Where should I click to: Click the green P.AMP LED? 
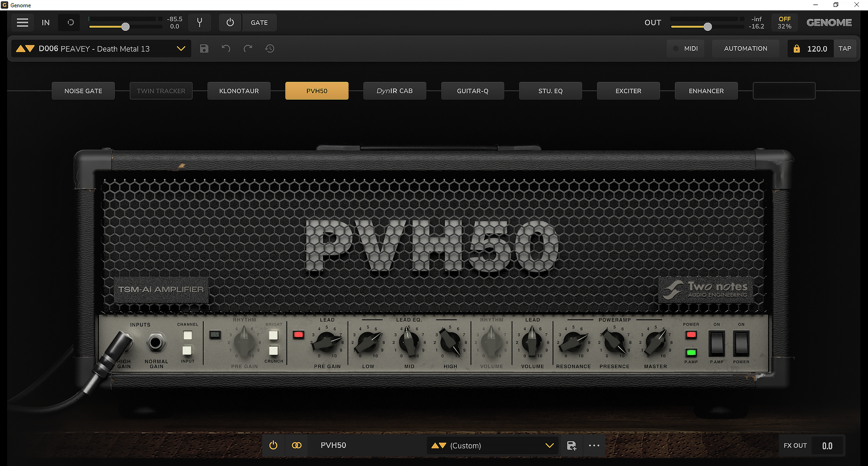[x=691, y=352]
